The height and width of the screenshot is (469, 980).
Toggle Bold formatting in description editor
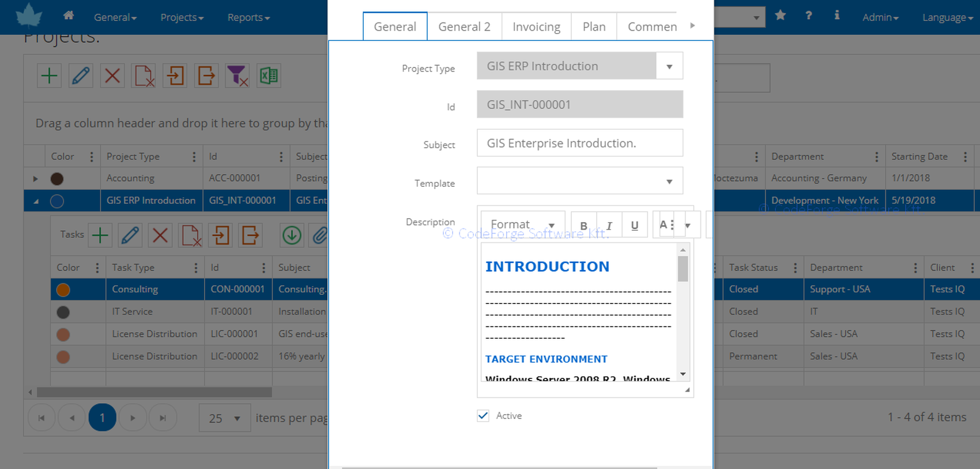583,226
